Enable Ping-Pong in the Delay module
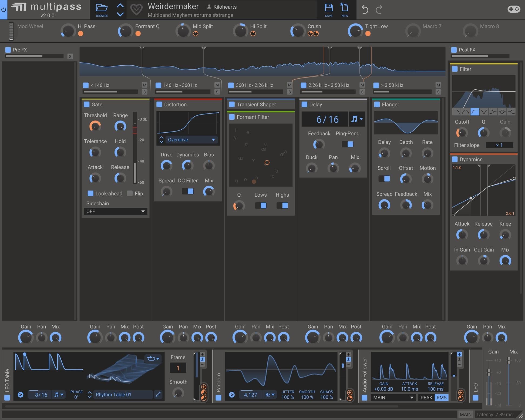This screenshot has height=420, width=525. click(x=347, y=144)
